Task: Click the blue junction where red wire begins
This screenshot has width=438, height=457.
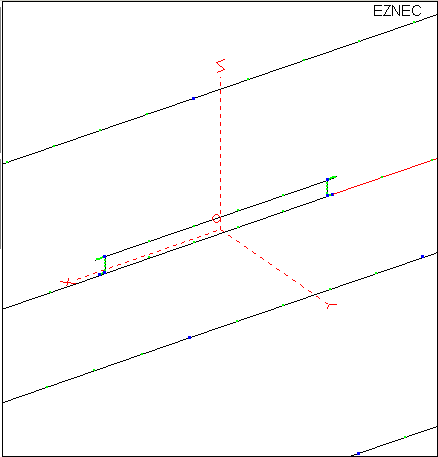Action: point(332,194)
